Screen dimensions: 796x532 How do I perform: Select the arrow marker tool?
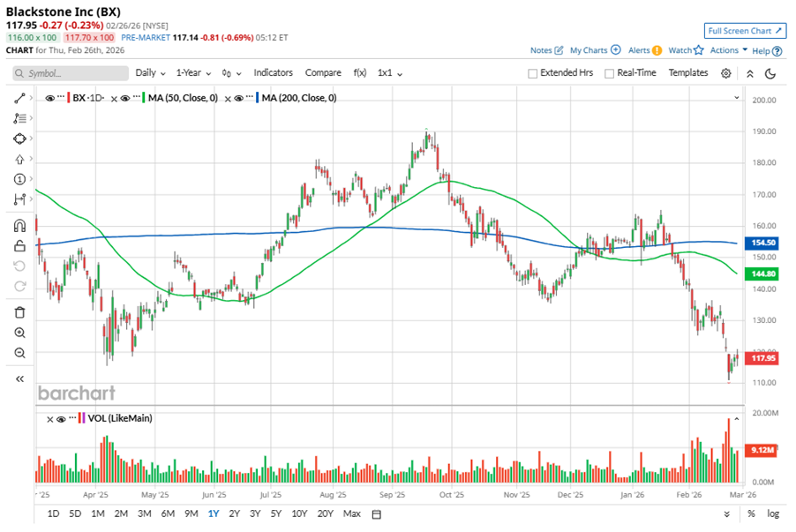click(x=19, y=159)
